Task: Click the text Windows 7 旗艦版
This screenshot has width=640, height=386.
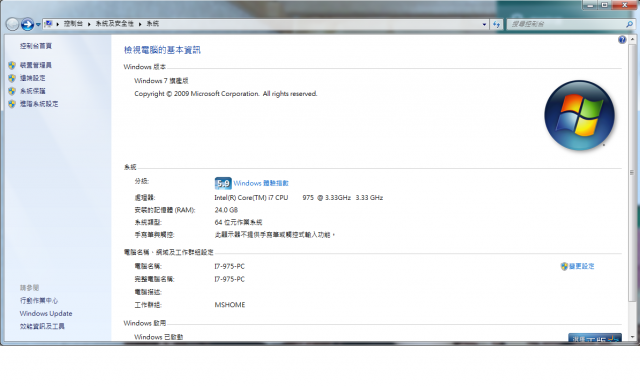Action: pyautogui.click(x=161, y=81)
